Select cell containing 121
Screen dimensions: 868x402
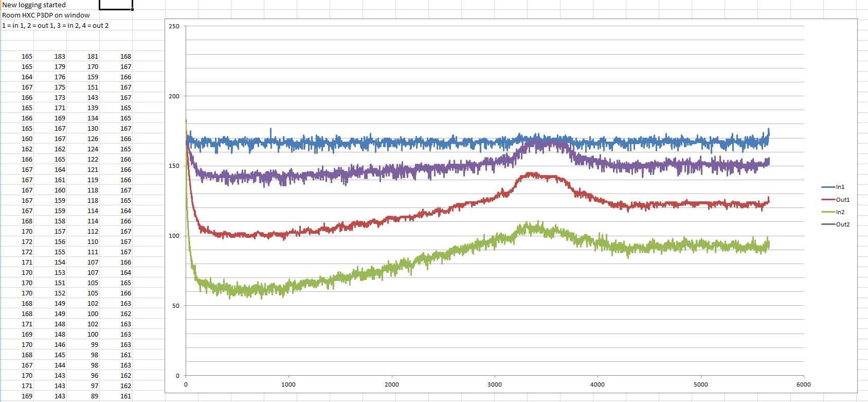click(83, 169)
